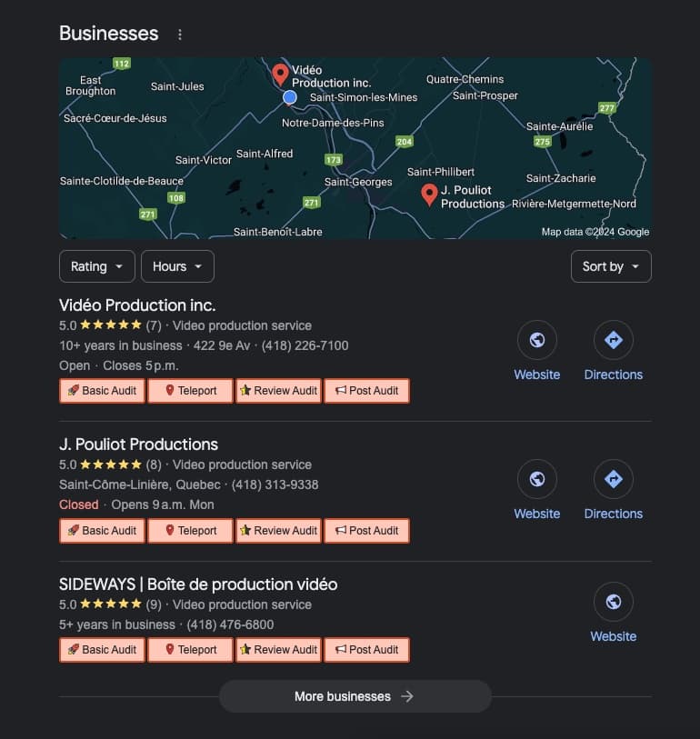
Task: Click the Website globe icon for Vidéo Production inc.
Action: (537, 340)
